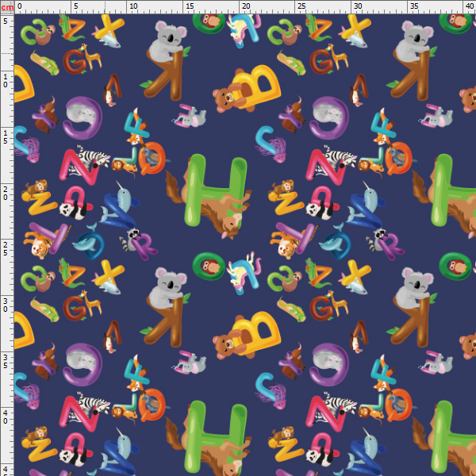Click the '35' label on horizontal ruler

click(414, 6)
